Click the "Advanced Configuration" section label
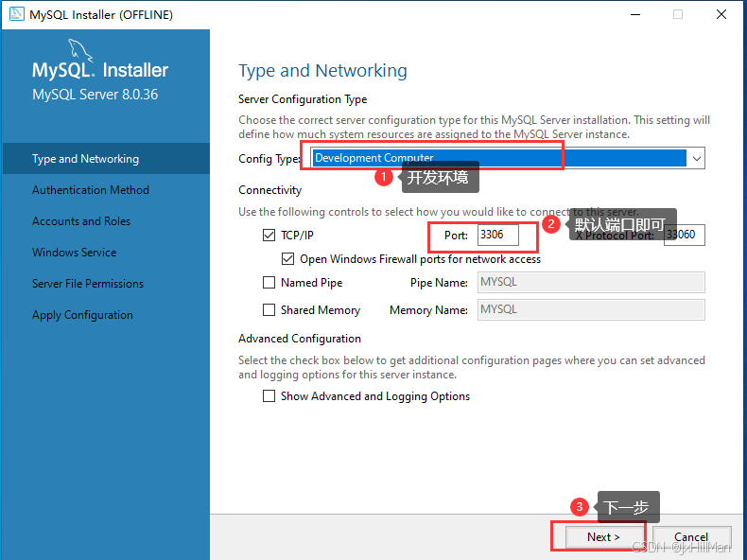This screenshot has height=560, width=747. point(299,339)
